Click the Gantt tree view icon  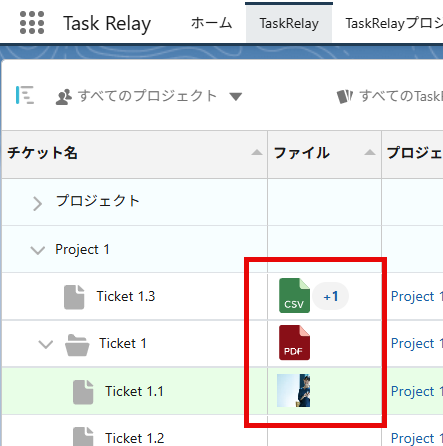(25, 95)
